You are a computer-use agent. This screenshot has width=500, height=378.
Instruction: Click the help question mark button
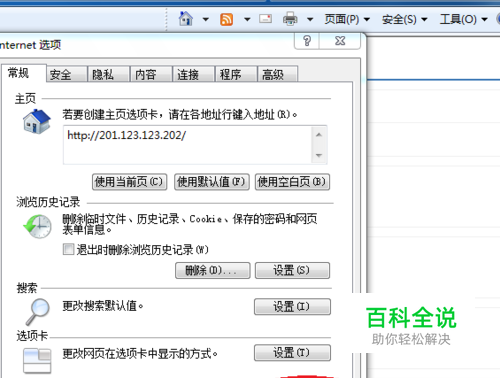coord(307,41)
